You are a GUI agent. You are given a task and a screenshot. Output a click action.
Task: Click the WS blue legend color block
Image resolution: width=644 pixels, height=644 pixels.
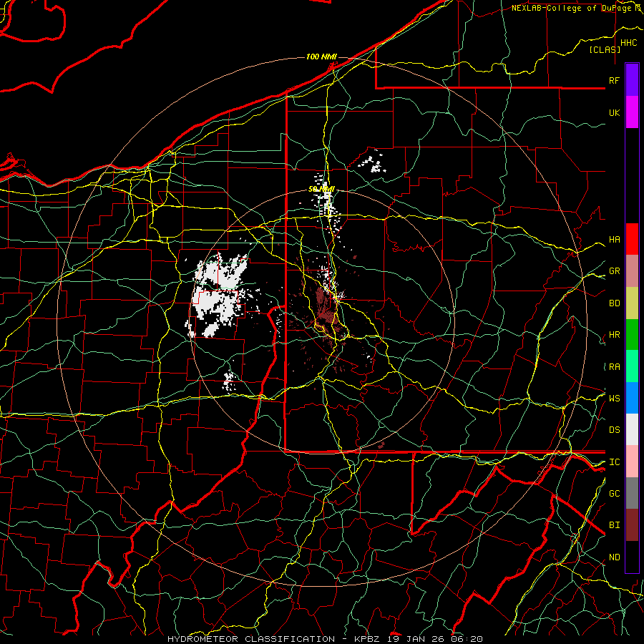click(632, 398)
